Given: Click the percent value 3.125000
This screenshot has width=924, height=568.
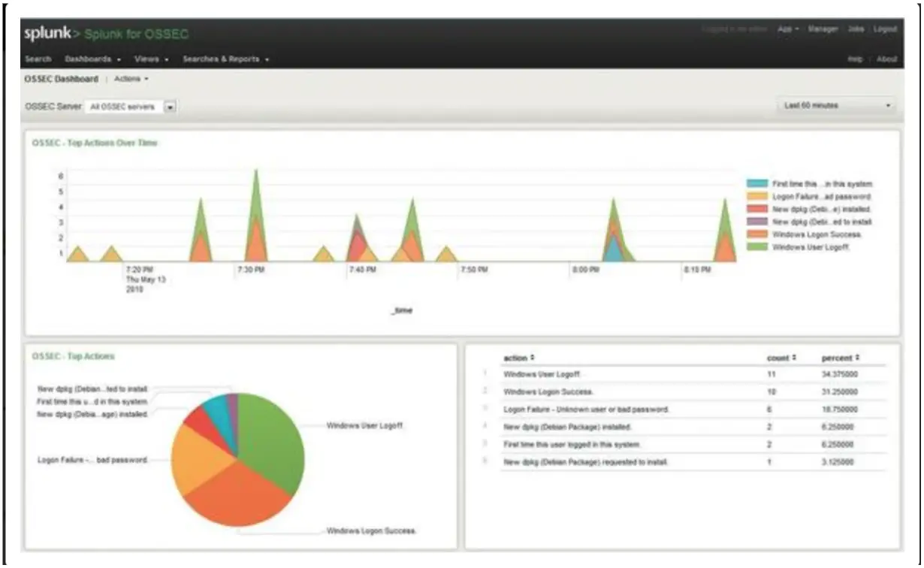Looking at the screenshot, I should pyautogui.click(x=838, y=461).
